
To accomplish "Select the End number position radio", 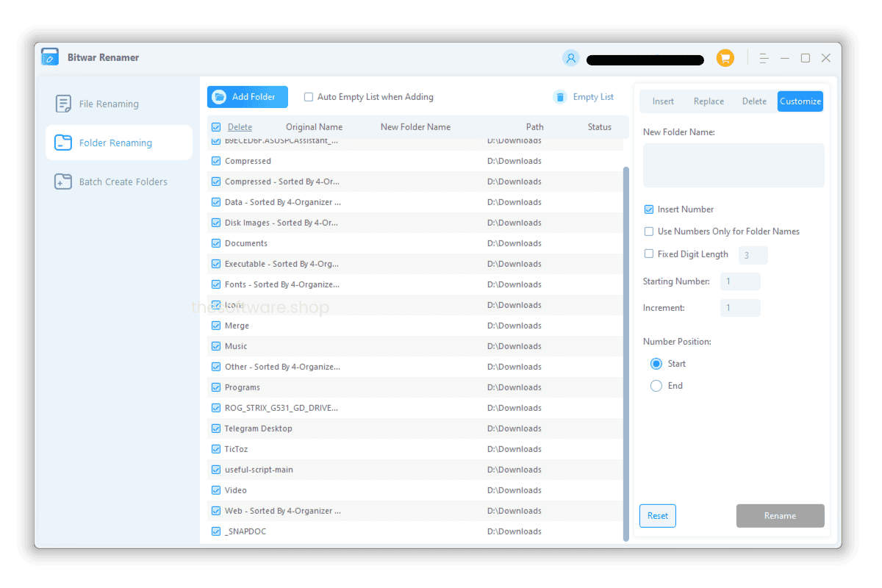I will 656,386.
